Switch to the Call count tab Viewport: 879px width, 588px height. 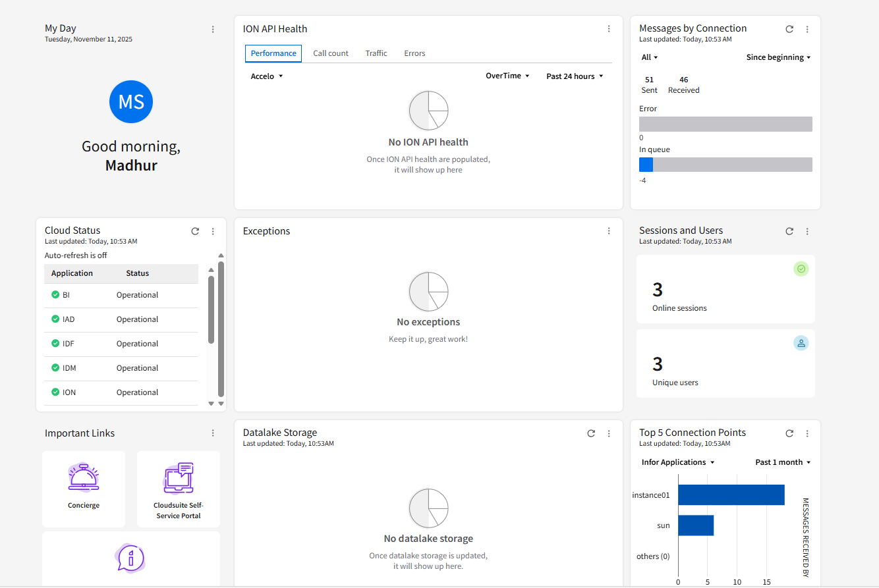click(331, 53)
